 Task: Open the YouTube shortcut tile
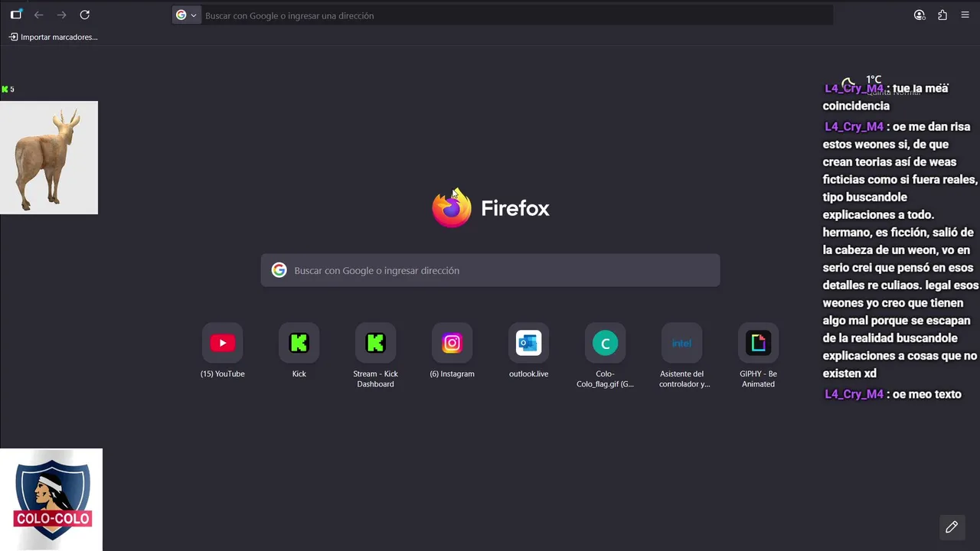pos(223,343)
